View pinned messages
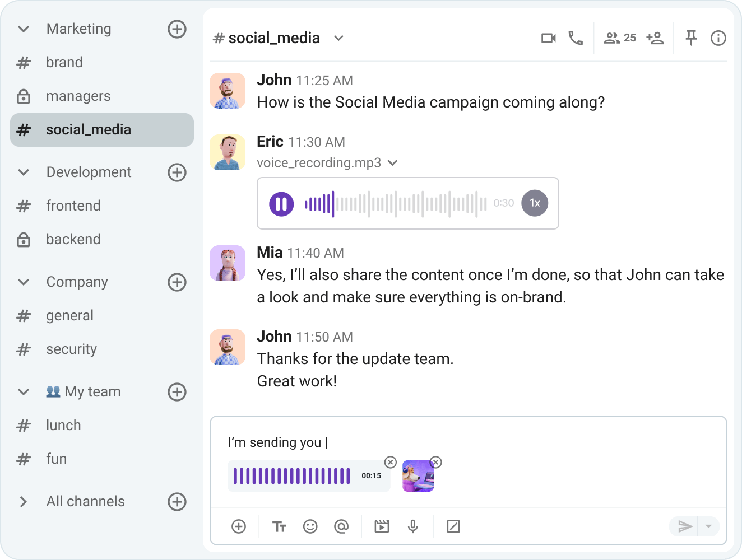The height and width of the screenshot is (560, 742). click(691, 38)
